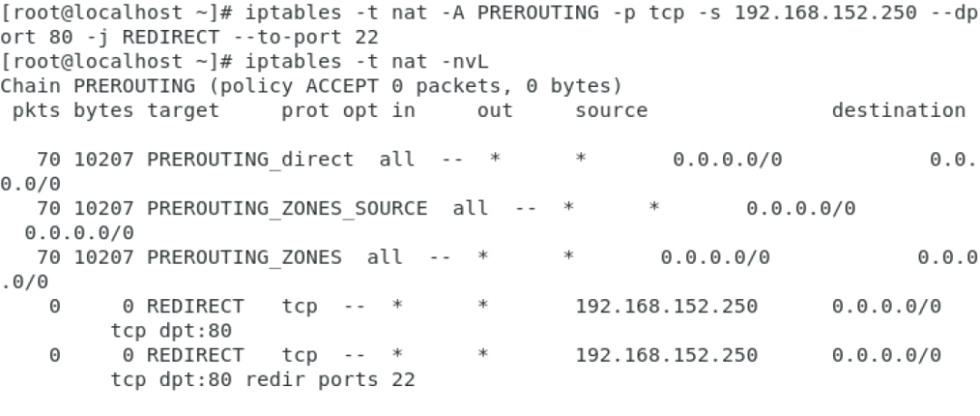Screen dimensions: 980x416
Task: Click the "prot" column header
Action: pyautogui.click(x=306, y=111)
